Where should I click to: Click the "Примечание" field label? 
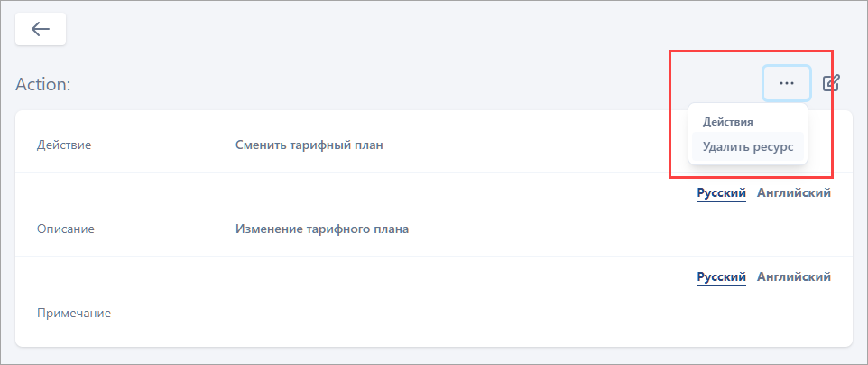[x=74, y=313]
